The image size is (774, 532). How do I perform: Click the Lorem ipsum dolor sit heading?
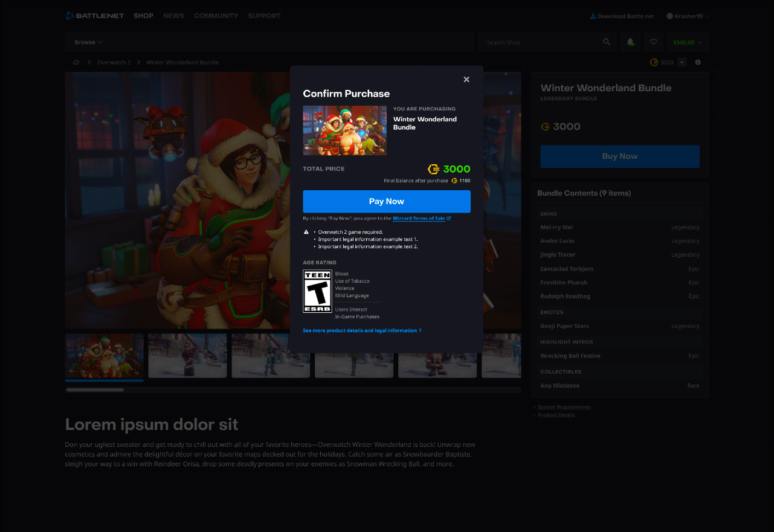152,425
